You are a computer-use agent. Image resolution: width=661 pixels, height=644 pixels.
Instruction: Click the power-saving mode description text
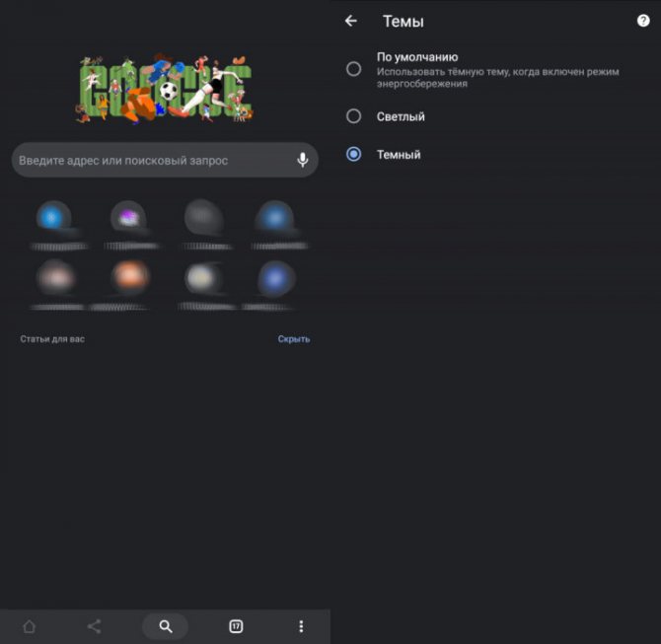[498, 78]
